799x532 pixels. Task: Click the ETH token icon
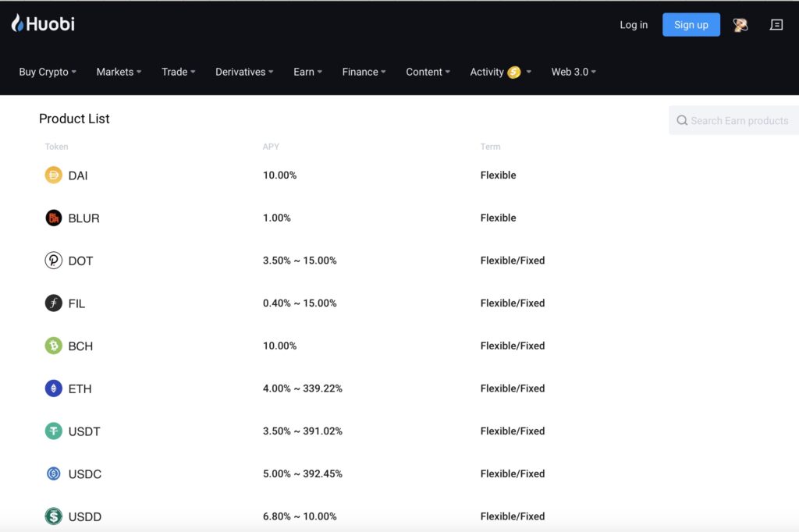pos(54,388)
